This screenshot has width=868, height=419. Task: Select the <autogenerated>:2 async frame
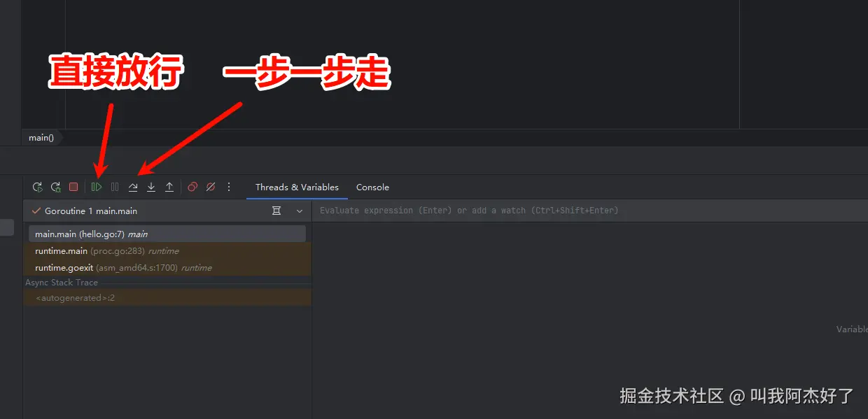167,298
